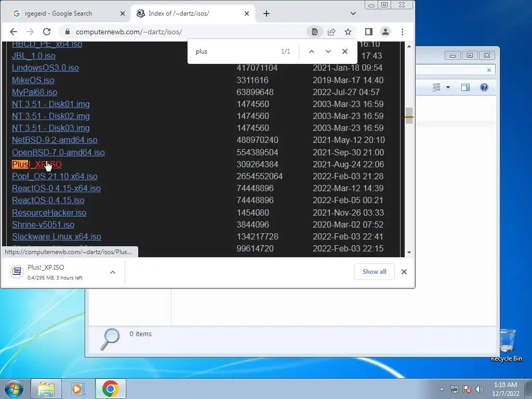Open Help in the Explorer window
This screenshot has width=532, height=399.
point(484,87)
